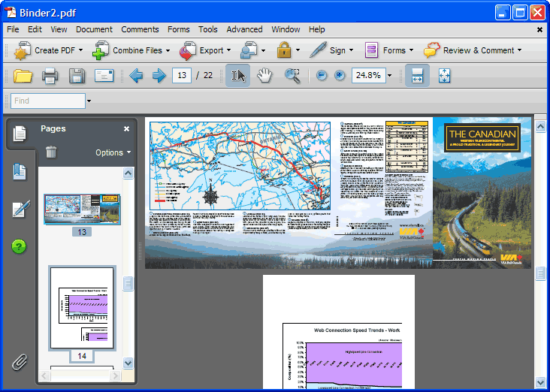
Task: Select the page 14 thumbnail
Action: pos(82,307)
